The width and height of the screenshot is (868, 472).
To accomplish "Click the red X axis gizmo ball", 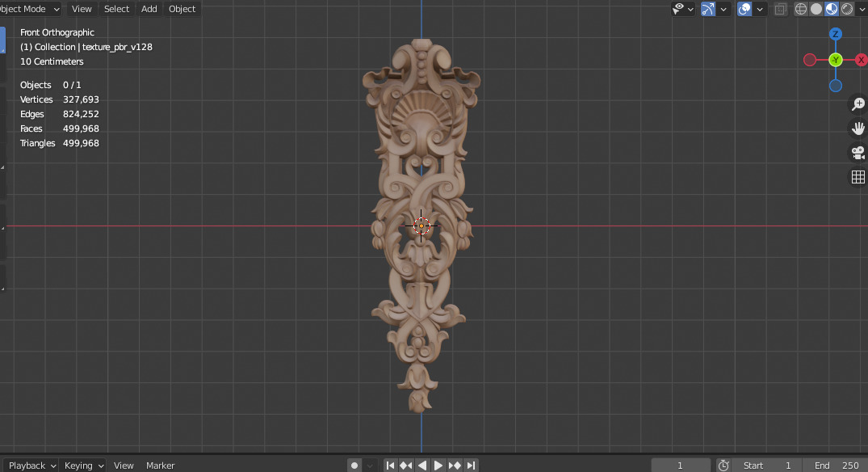I will tap(861, 60).
